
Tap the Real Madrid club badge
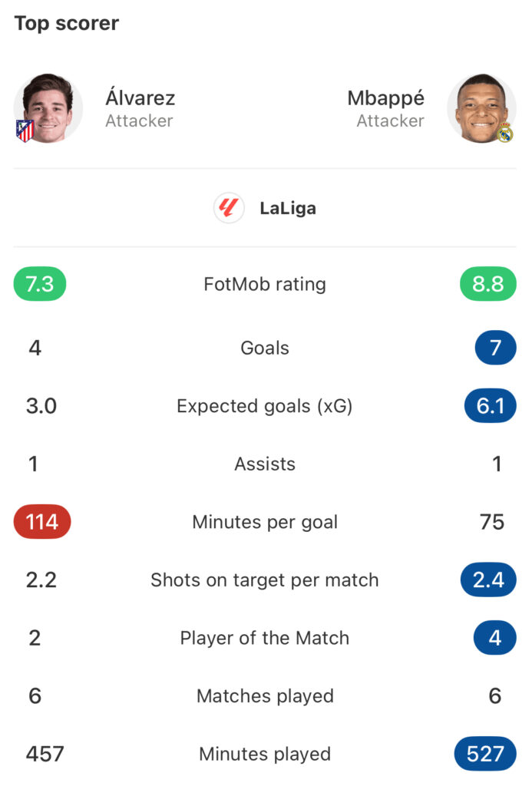[505, 132]
